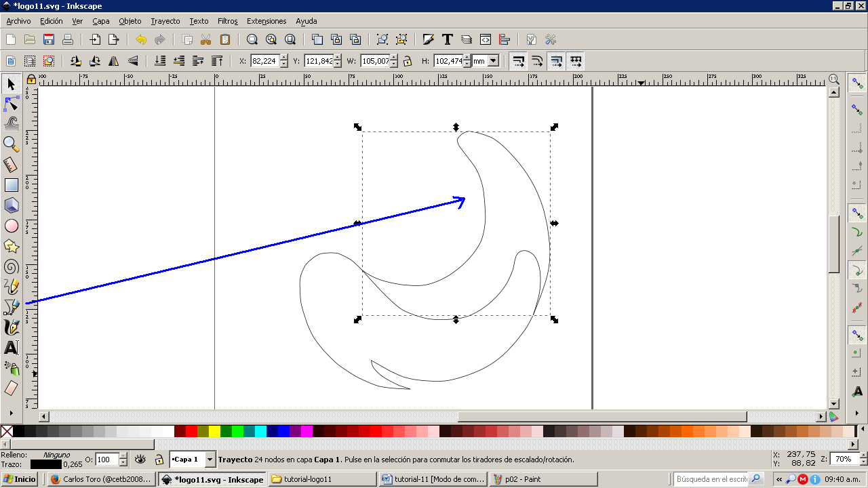Increase the opacity O stepper
868x488 pixels.
[123, 456]
